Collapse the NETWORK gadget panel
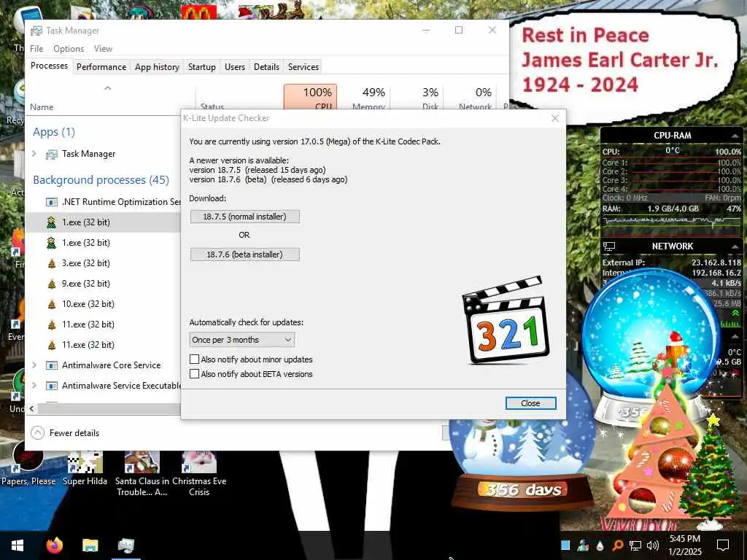 click(x=735, y=246)
